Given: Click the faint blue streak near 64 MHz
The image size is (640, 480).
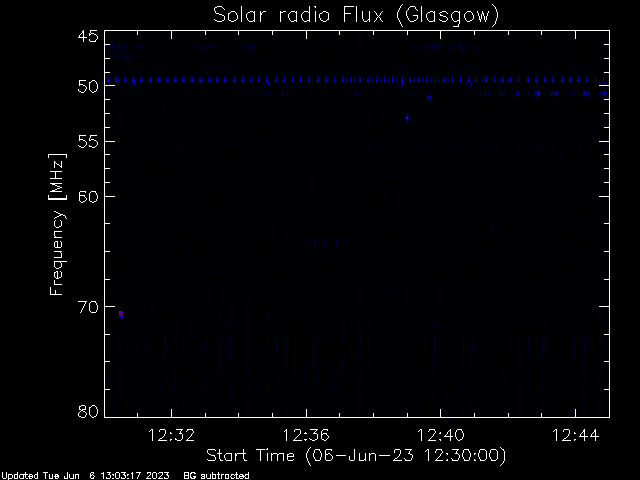Looking at the screenshot, I should (x=322, y=242).
